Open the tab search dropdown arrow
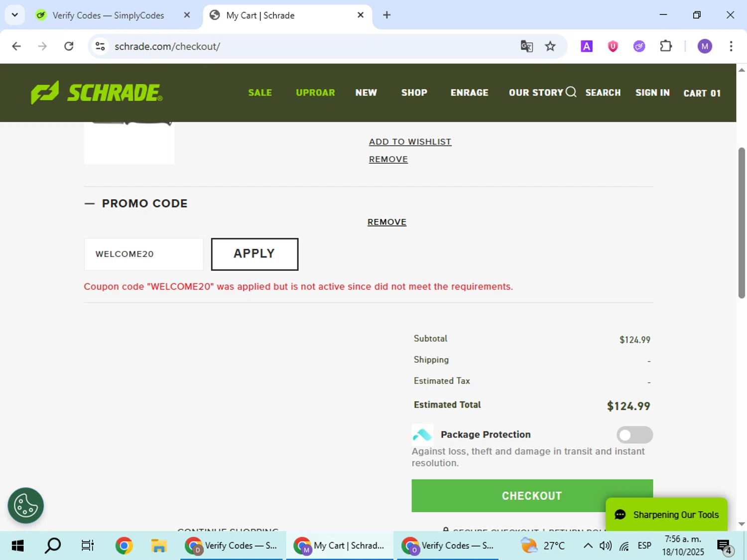 pyautogui.click(x=15, y=15)
